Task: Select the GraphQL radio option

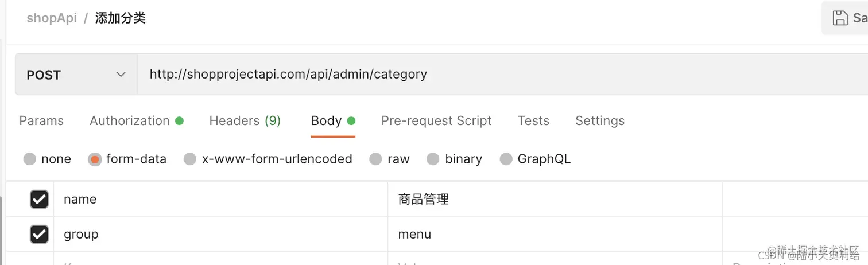Action: click(506, 159)
